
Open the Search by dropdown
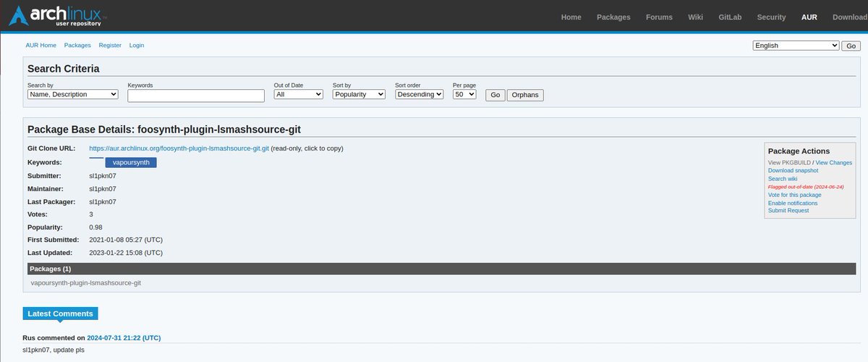point(73,94)
